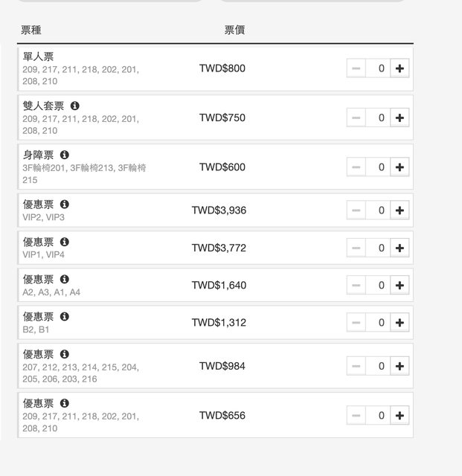
Task: Click info icon for TWD$656 優惠票
Action: click(65, 404)
